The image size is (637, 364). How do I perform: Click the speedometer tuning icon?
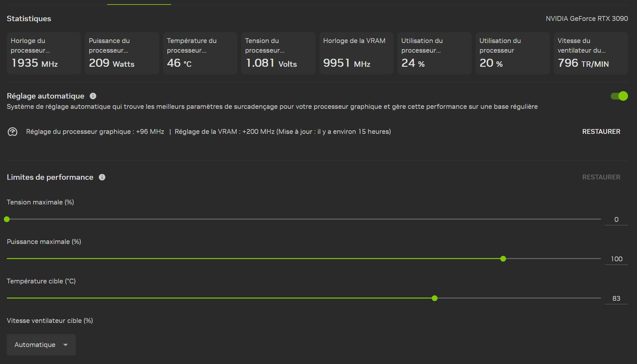pyautogui.click(x=13, y=132)
